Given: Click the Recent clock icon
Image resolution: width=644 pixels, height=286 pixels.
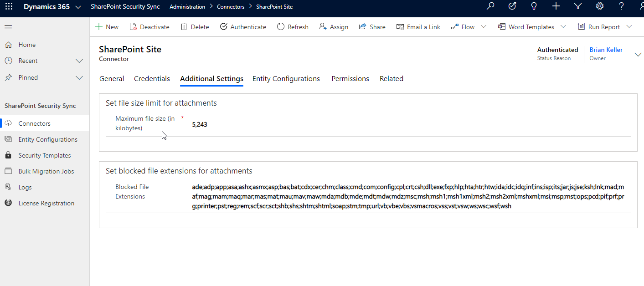Looking at the screenshot, I should (x=8, y=61).
